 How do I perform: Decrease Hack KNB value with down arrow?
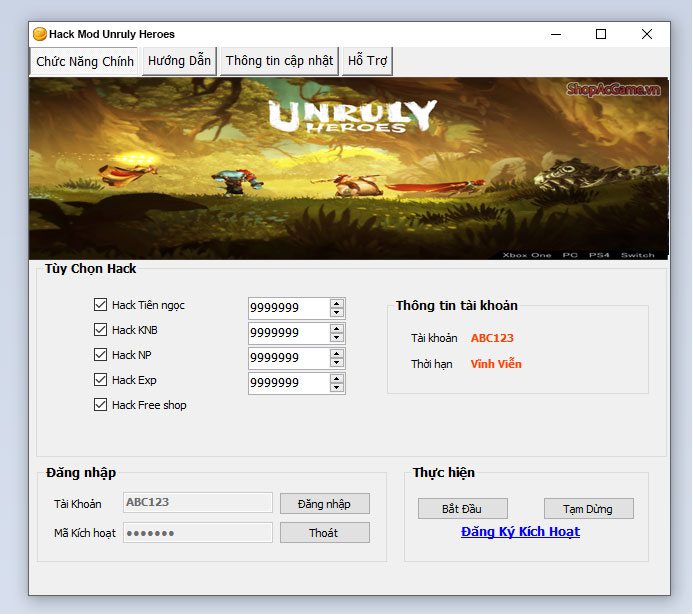(337, 338)
